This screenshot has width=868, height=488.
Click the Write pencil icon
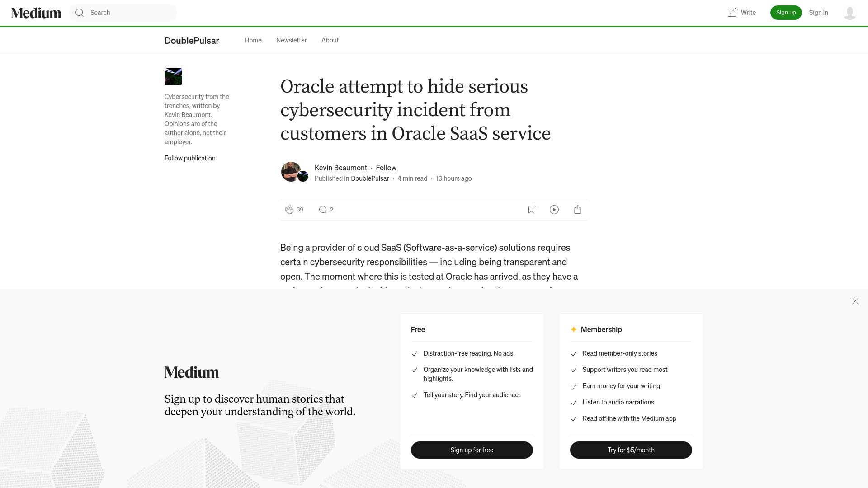click(x=732, y=13)
